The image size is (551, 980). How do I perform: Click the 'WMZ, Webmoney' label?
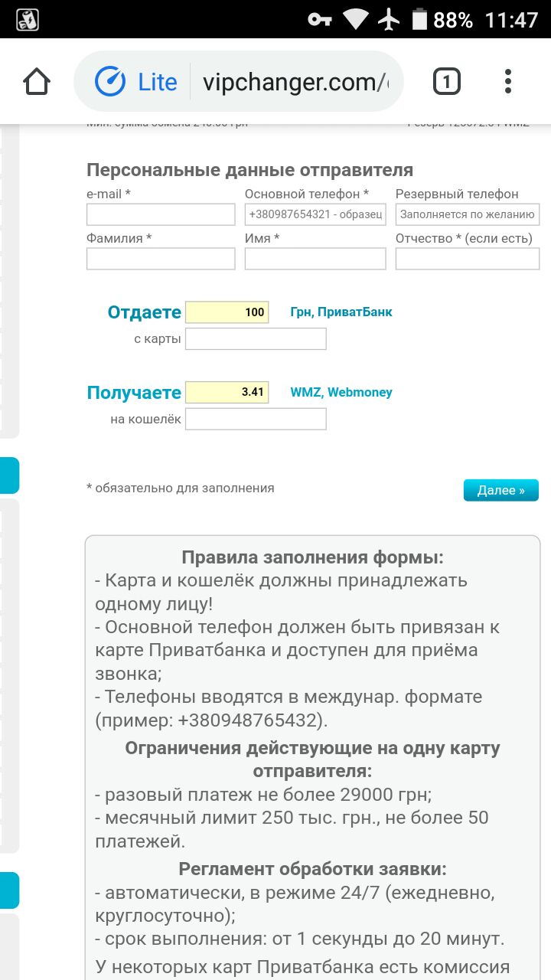pyautogui.click(x=341, y=392)
